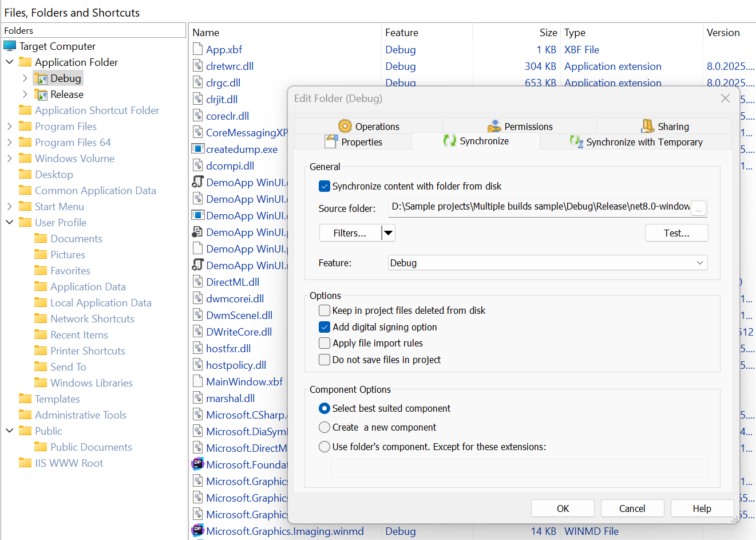Close the Edit Folder dialog
756x540 pixels.
(725, 98)
